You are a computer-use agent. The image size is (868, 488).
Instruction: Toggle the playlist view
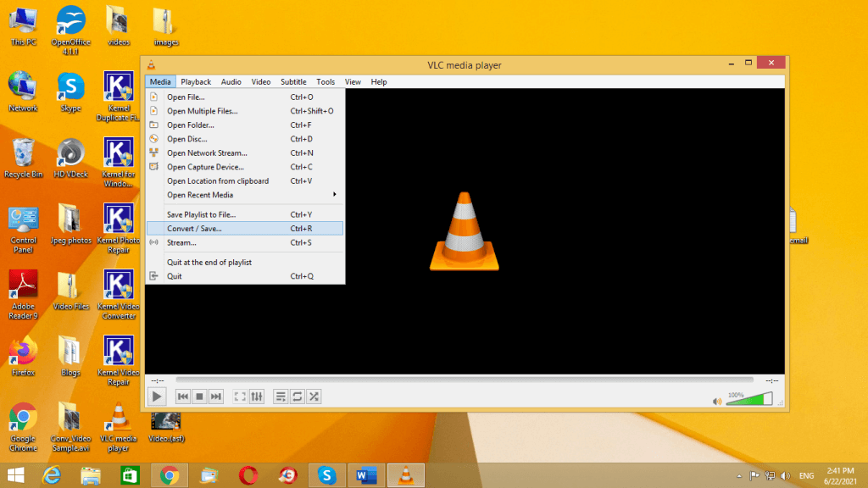point(280,396)
